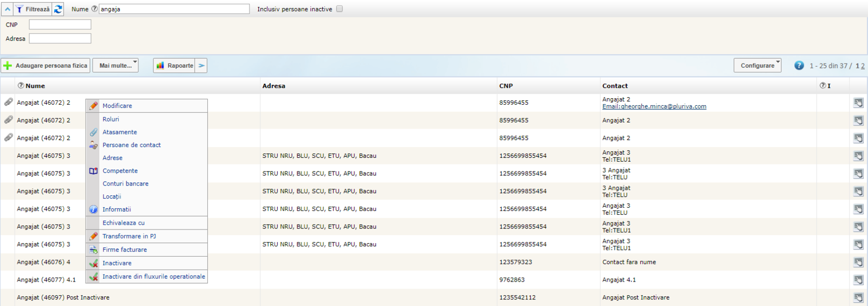Image resolution: width=868 pixels, height=306 pixels.
Task: Click paperclip icon on first Angajat row
Action: pyautogui.click(x=9, y=102)
